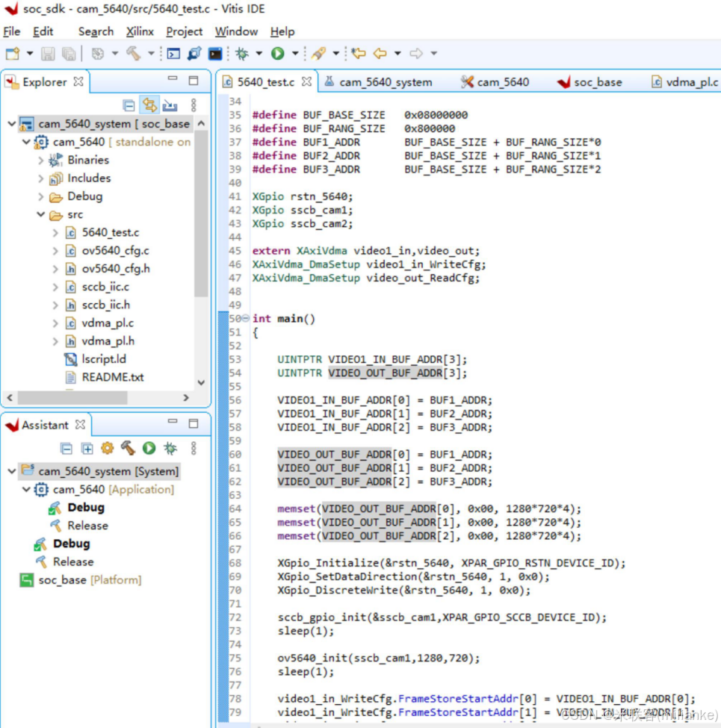The image size is (721, 728).
Task: Collapse the src folder in Explorer
Action: pyautogui.click(x=41, y=214)
